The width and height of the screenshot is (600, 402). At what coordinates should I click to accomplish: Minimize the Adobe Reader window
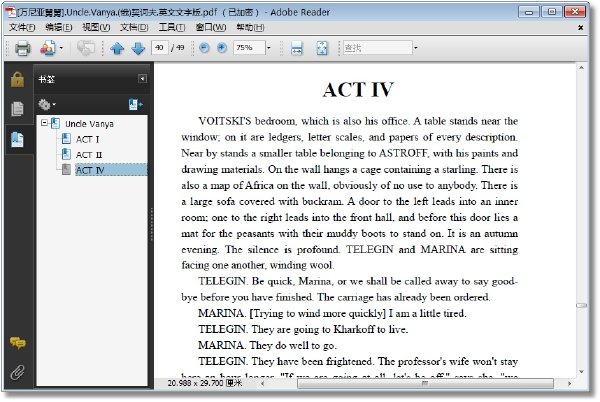point(529,12)
